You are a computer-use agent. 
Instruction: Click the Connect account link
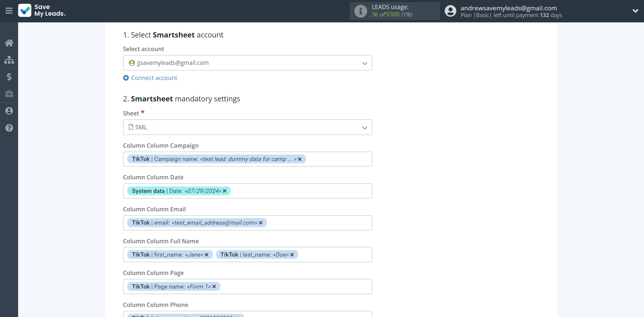pos(154,78)
